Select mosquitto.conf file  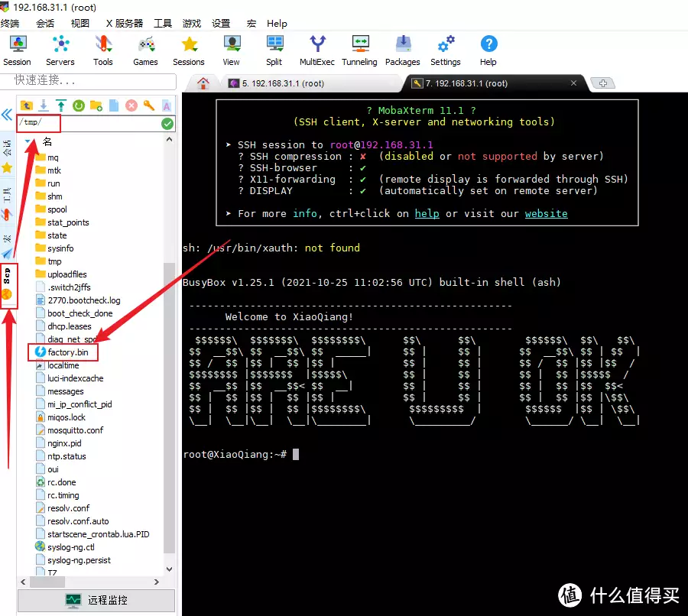[x=70, y=430]
